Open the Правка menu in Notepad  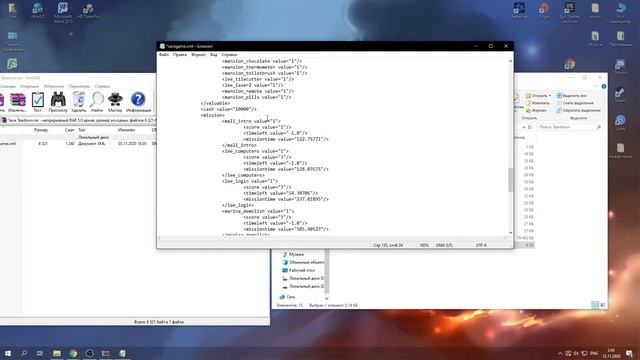[x=180, y=54]
